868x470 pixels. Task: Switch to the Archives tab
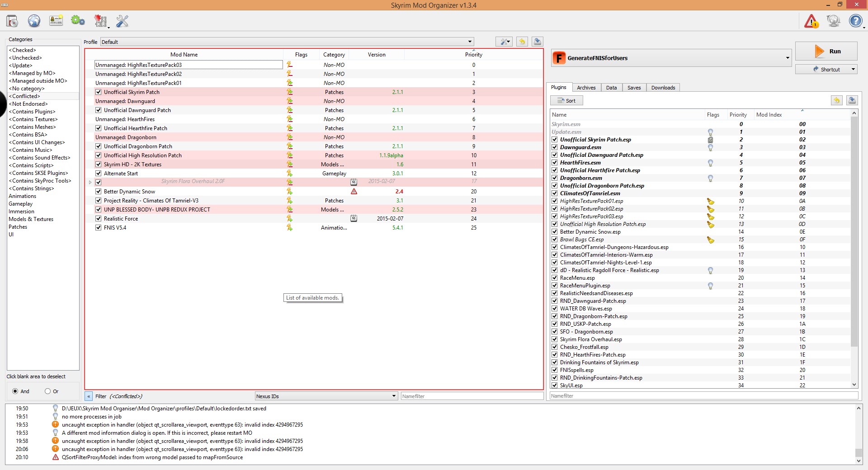586,88
